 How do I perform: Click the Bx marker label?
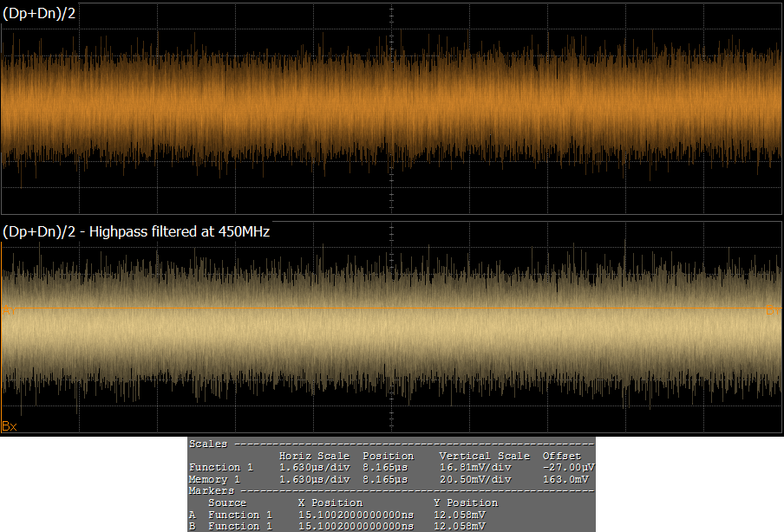(x=10, y=426)
